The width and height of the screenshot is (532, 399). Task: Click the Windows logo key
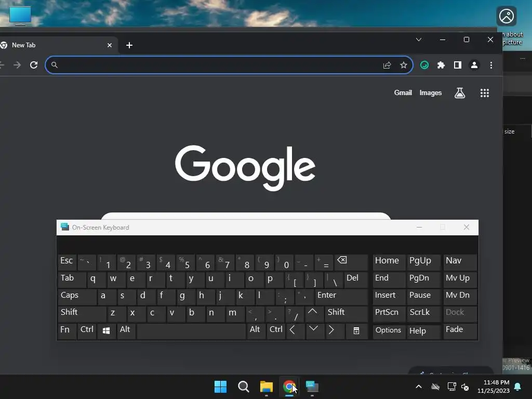(107, 331)
